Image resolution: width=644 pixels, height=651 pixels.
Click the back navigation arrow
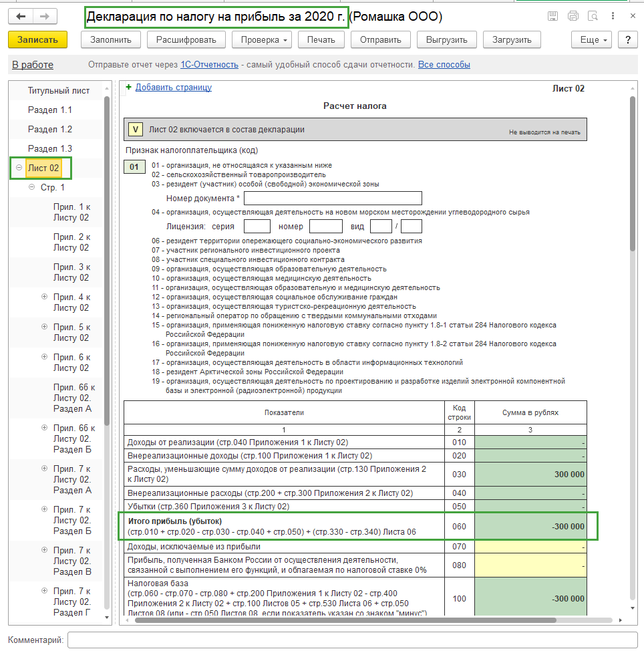[x=21, y=16]
